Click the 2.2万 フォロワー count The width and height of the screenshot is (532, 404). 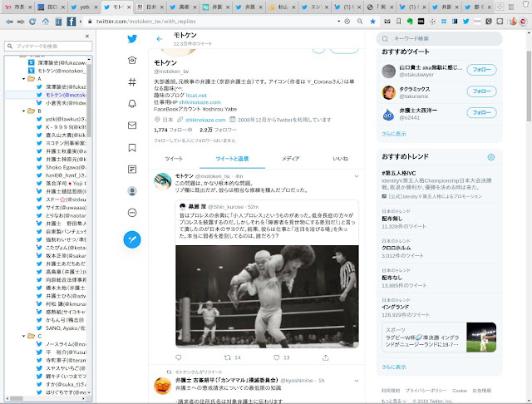click(x=218, y=130)
